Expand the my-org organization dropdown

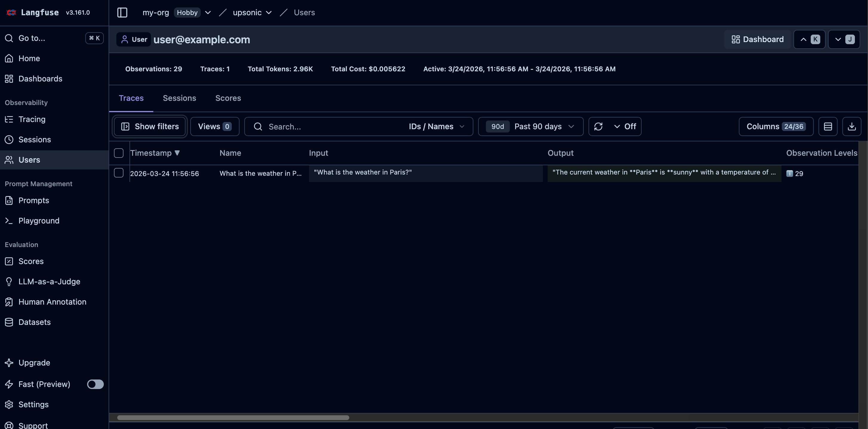(x=208, y=13)
